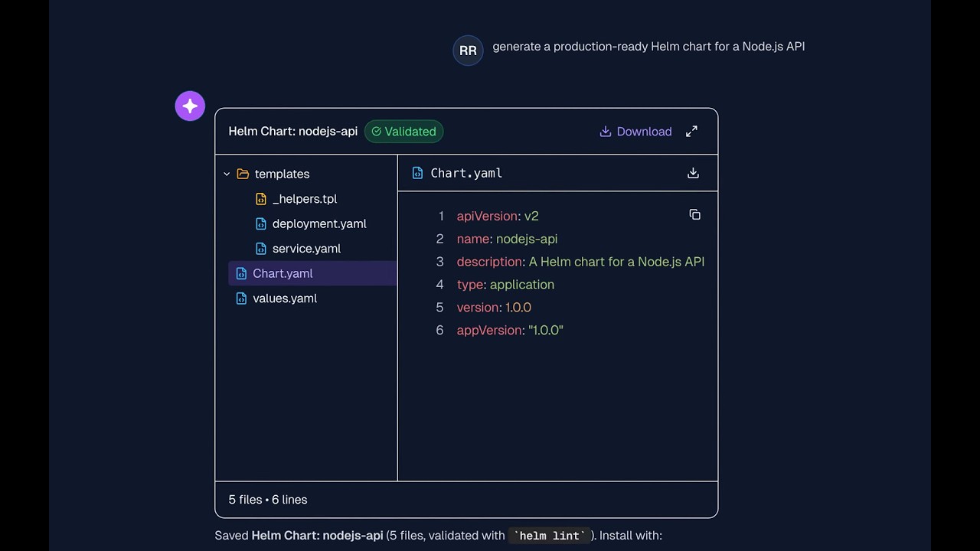
Task: Click the '5 files • 6 lines' footer
Action: (x=268, y=500)
